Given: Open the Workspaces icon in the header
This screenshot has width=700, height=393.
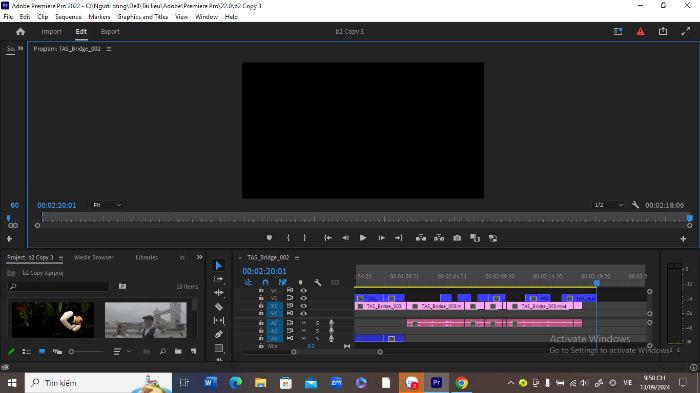Looking at the screenshot, I should click(618, 32).
